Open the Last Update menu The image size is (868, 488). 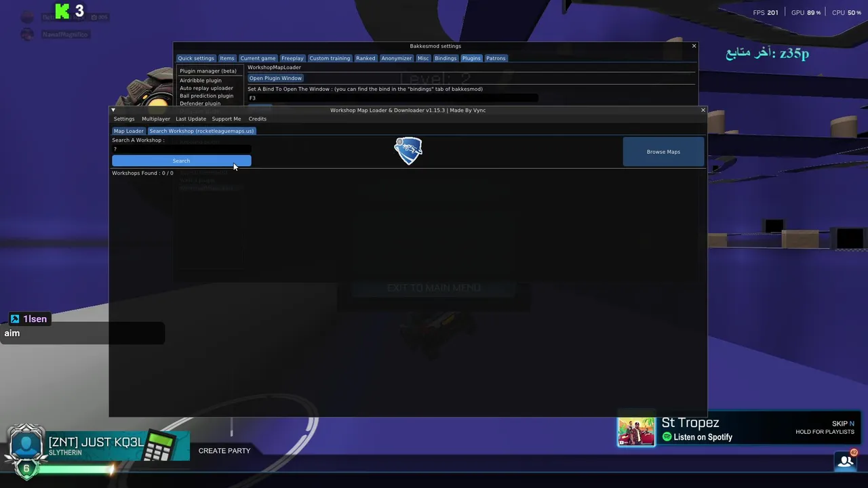pyautogui.click(x=191, y=119)
